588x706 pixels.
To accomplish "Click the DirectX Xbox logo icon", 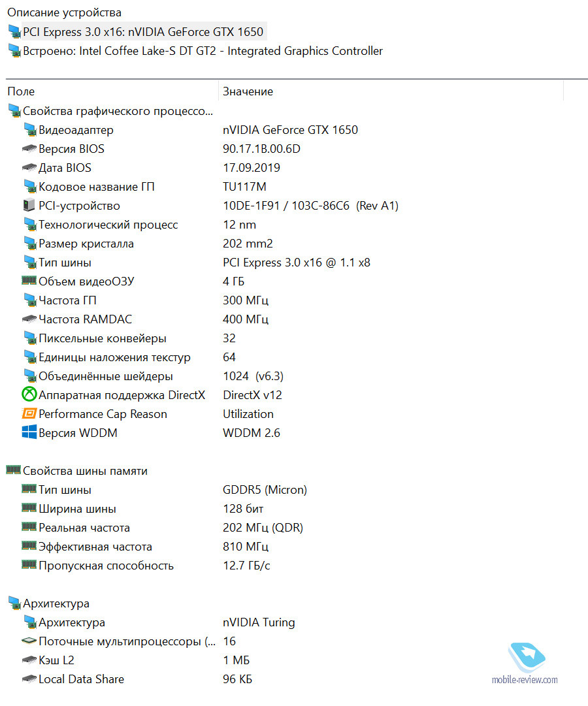I will 29,394.
